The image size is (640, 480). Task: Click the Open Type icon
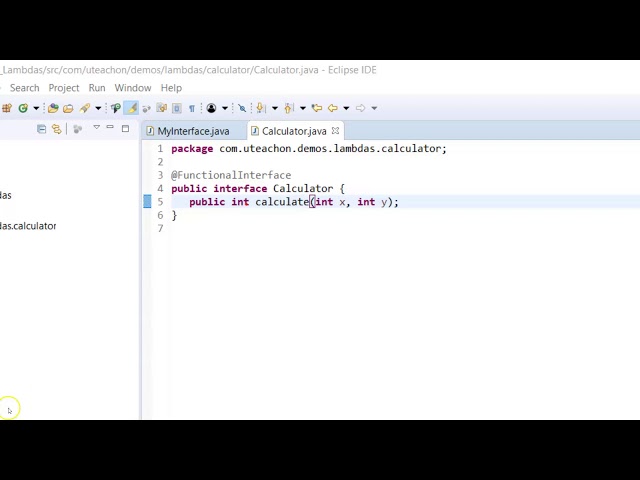pyautogui.click(x=53, y=108)
